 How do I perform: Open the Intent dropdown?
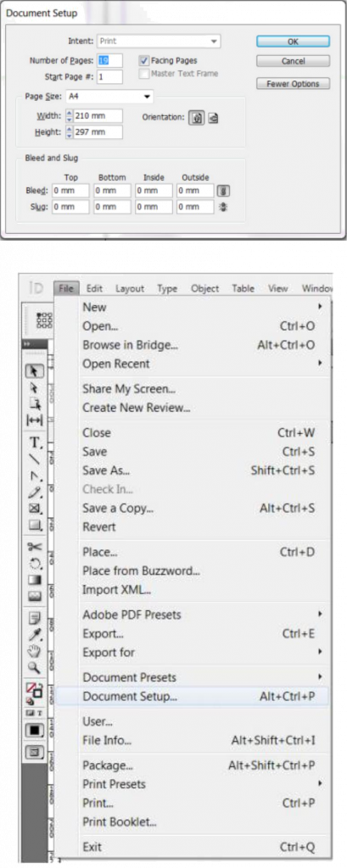click(x=159, y=41)
